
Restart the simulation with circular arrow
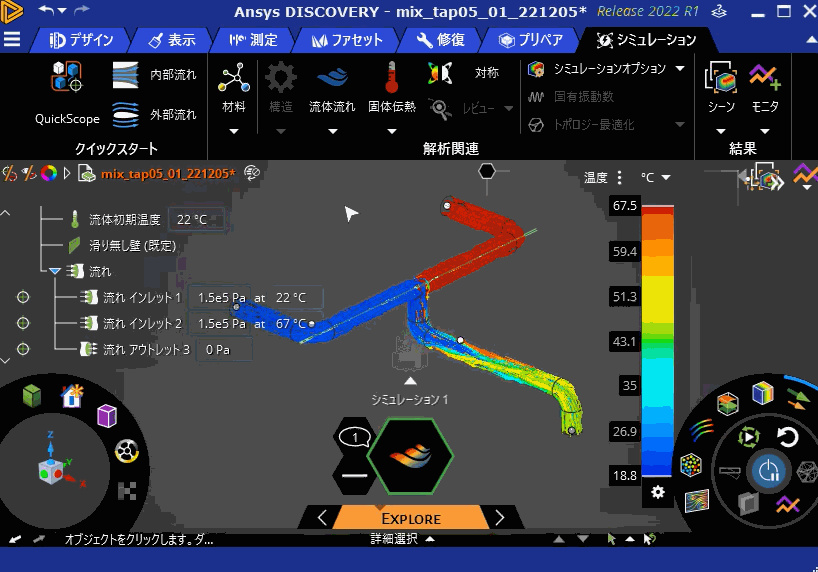click(787, 437)
